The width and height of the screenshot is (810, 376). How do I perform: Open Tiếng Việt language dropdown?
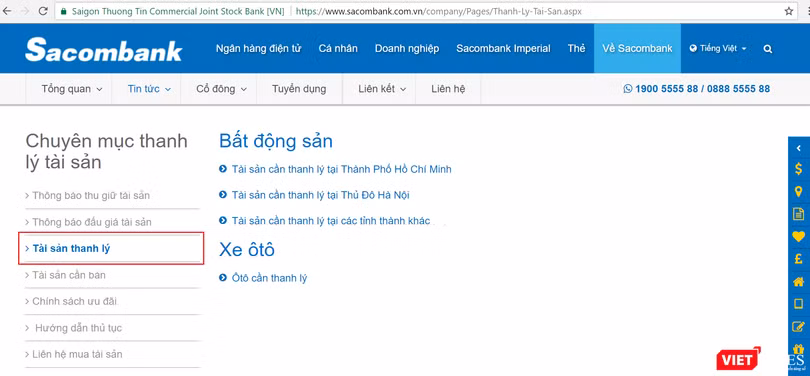tap(718, 49)
